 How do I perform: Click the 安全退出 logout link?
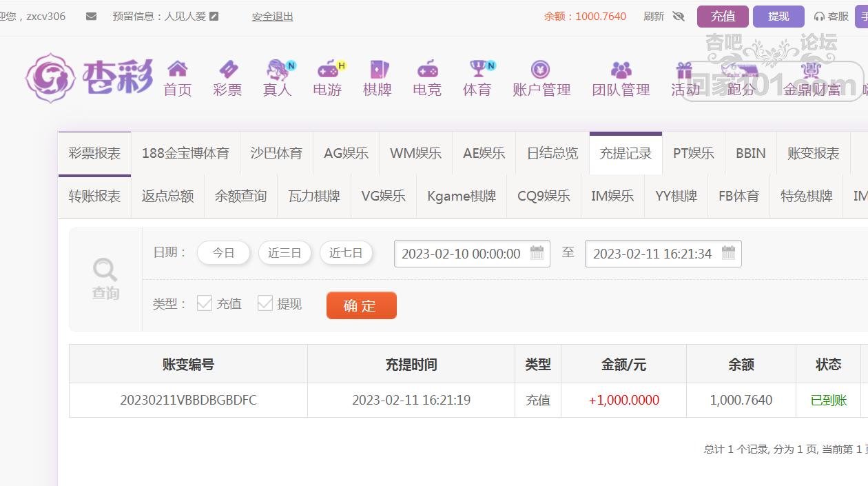tap(272, 16)
